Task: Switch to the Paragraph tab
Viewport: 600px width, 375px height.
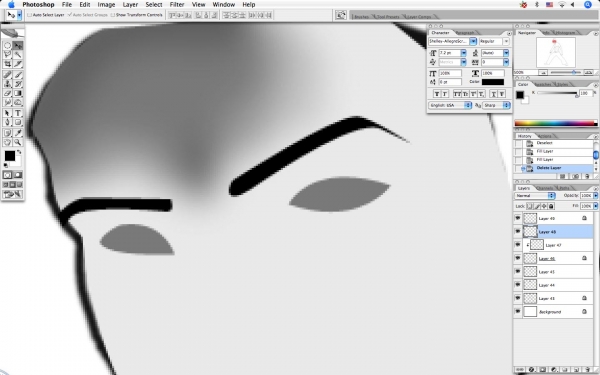Action: [x=465, y=33]
